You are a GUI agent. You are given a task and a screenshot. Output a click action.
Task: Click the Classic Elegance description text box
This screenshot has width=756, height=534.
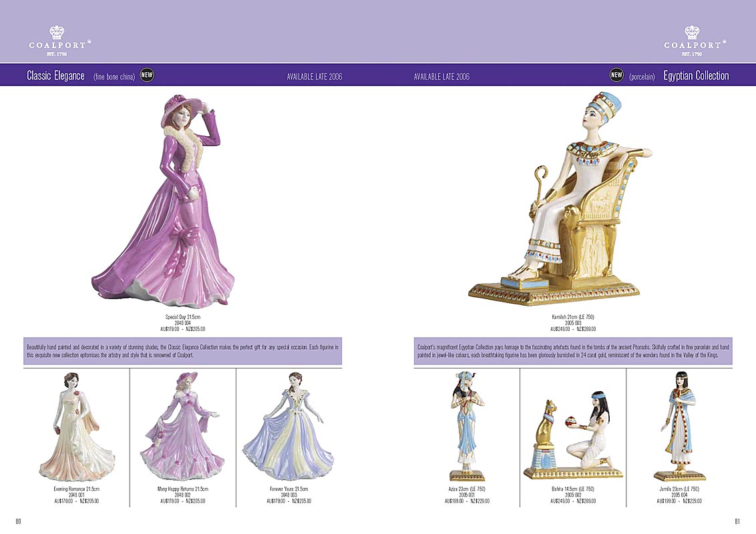coord(183,351)
